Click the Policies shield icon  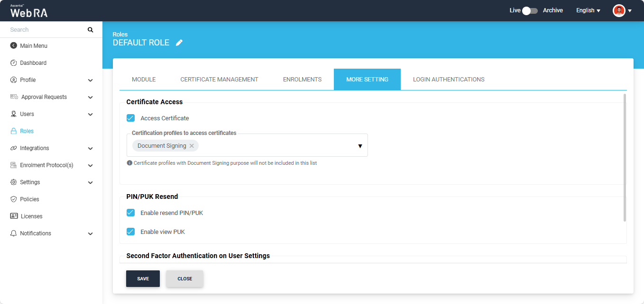pos(13,199)
